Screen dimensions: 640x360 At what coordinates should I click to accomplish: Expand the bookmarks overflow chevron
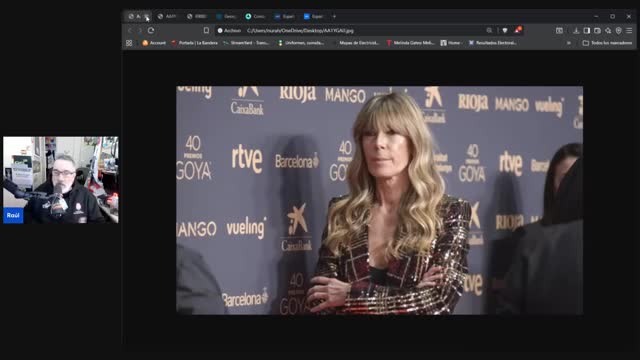tap(569, 43)
